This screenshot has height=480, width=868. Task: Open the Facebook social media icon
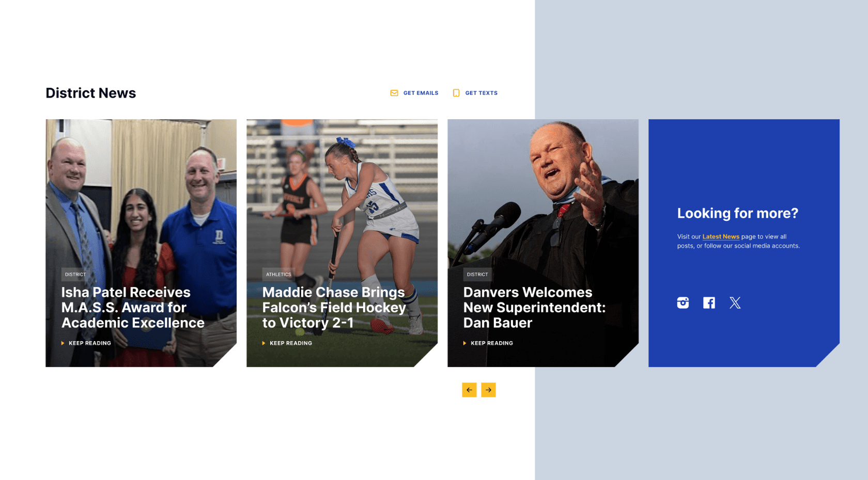pos(709,303)
